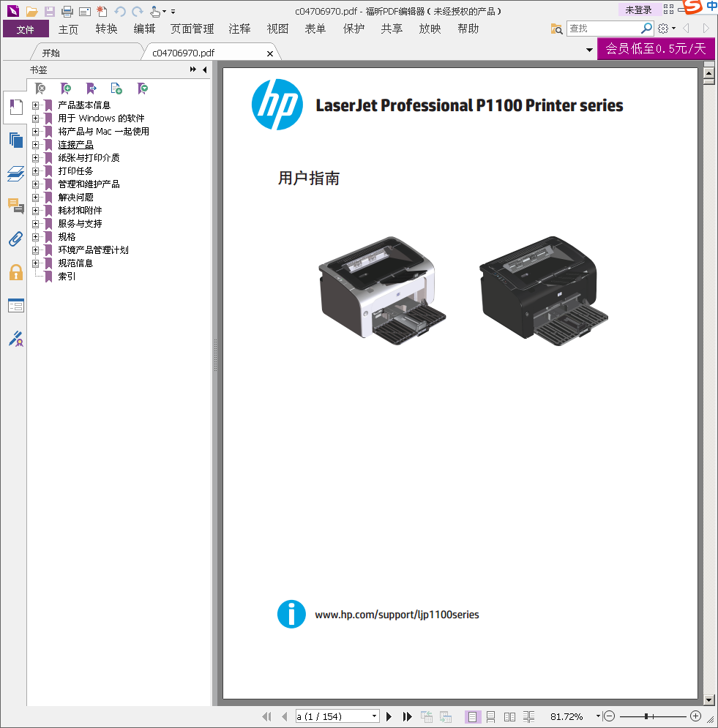This screenshot has height=728, width=718.
Task: Open the www.hp.com/support/ljp1100series link
Action: 397,615
